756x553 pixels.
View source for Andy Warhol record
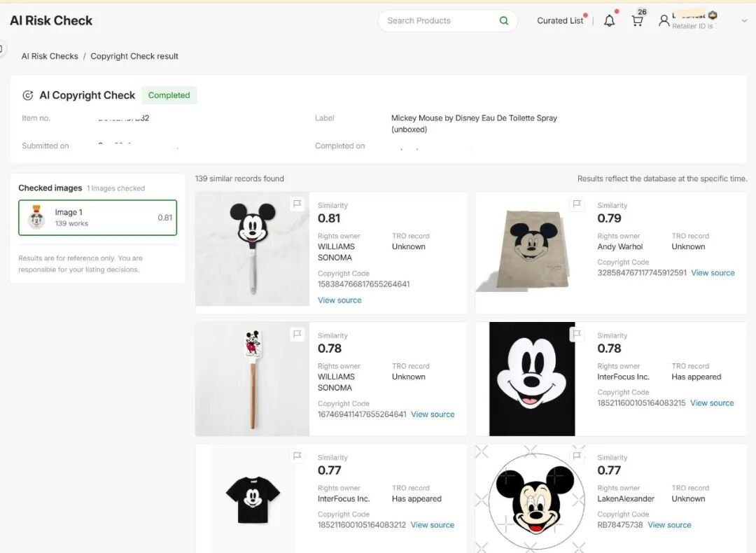coord(713,273)
